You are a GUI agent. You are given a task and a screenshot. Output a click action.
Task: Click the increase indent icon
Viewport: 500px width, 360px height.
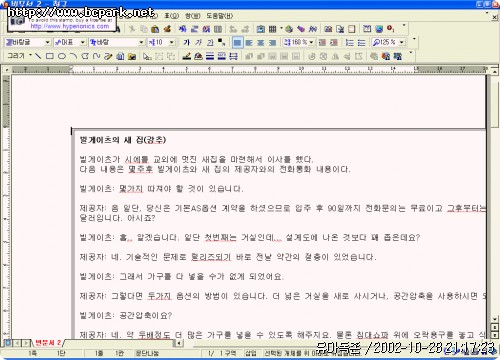click(334, 42)
